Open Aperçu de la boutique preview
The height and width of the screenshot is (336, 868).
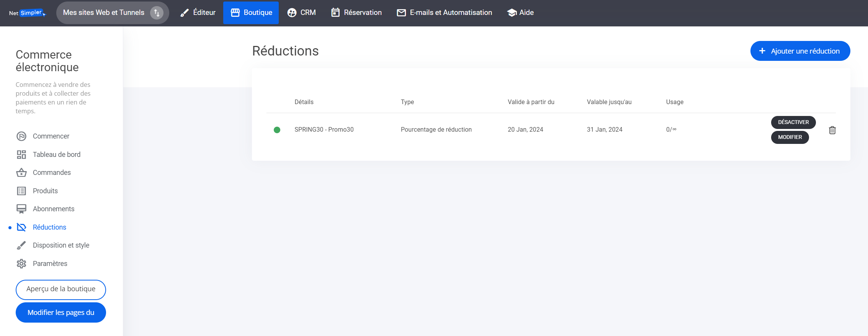click(x=61, y=289)
